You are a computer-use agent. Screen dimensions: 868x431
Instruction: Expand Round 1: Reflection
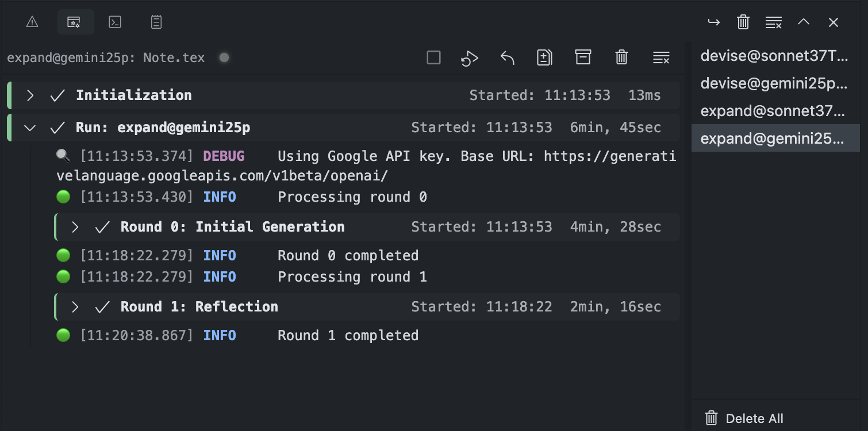pyautogui.click(x=75, y=307)
